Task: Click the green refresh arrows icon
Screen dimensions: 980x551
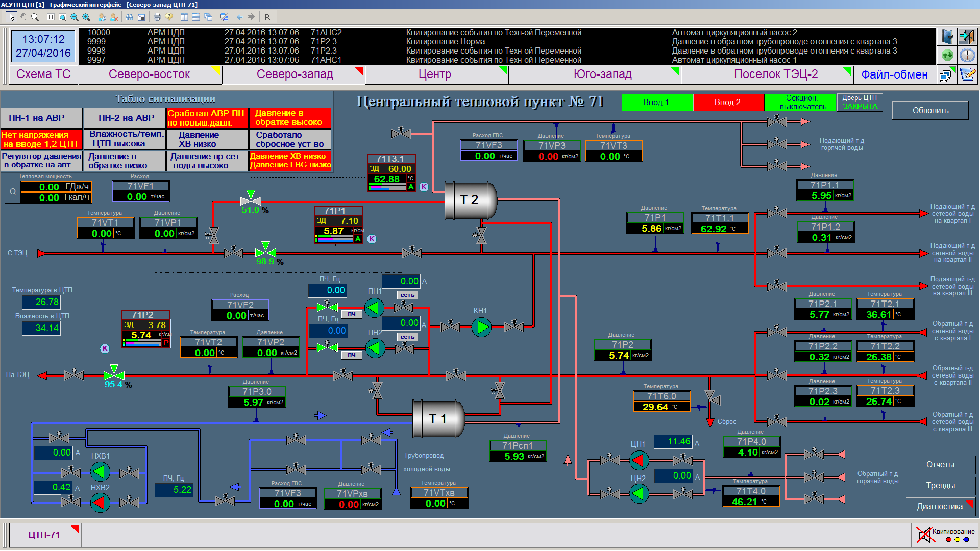Action: (x=947, y=55)
